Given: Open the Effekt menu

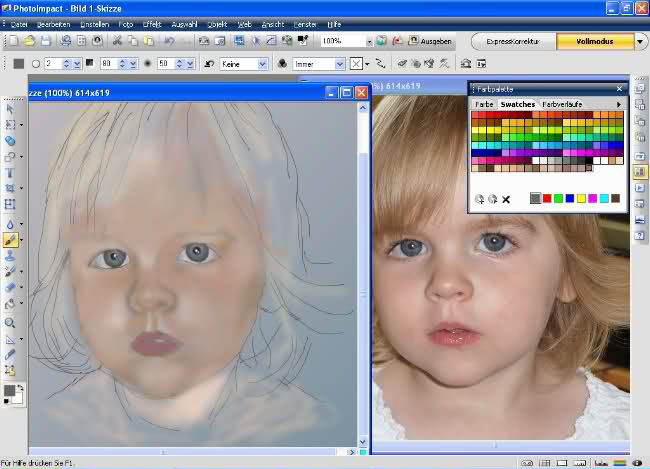Looking at the screenshot, I should (x=152, y=22).
